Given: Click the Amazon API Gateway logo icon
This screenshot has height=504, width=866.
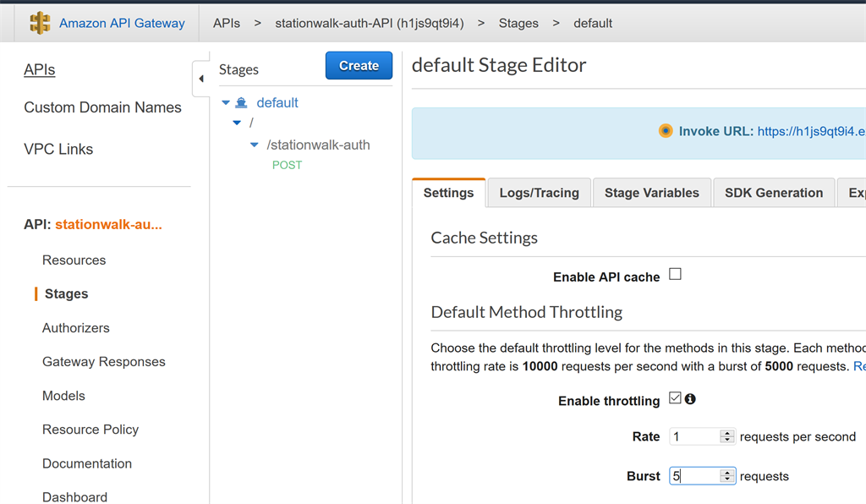Looking at the screenshot, I should [40, 23].
